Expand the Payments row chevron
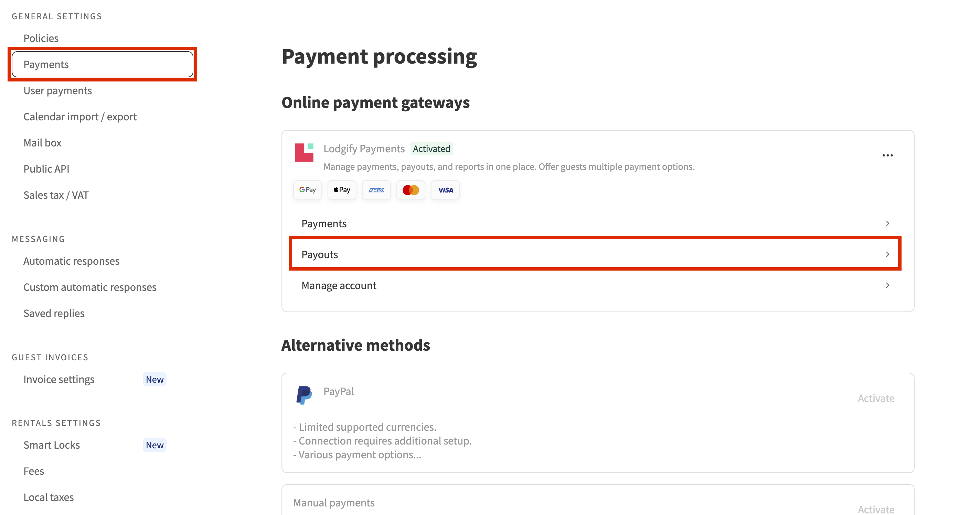Screen dimensions: 980x515 pyautogui.click(x=887, y=223)
